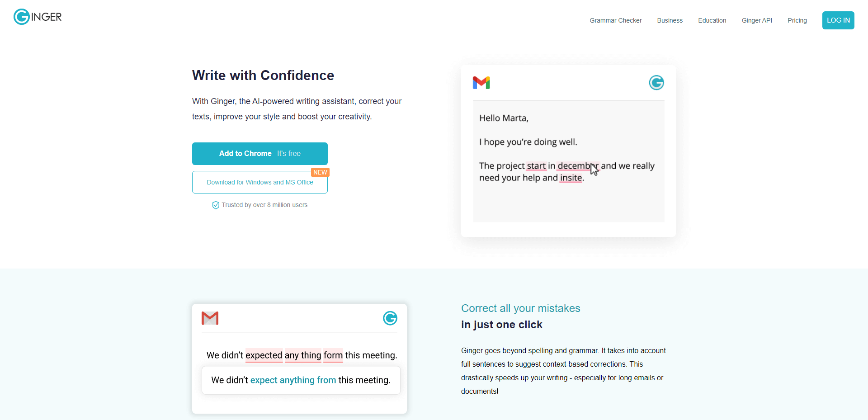Go to the Education page

[x=712, y=20]
